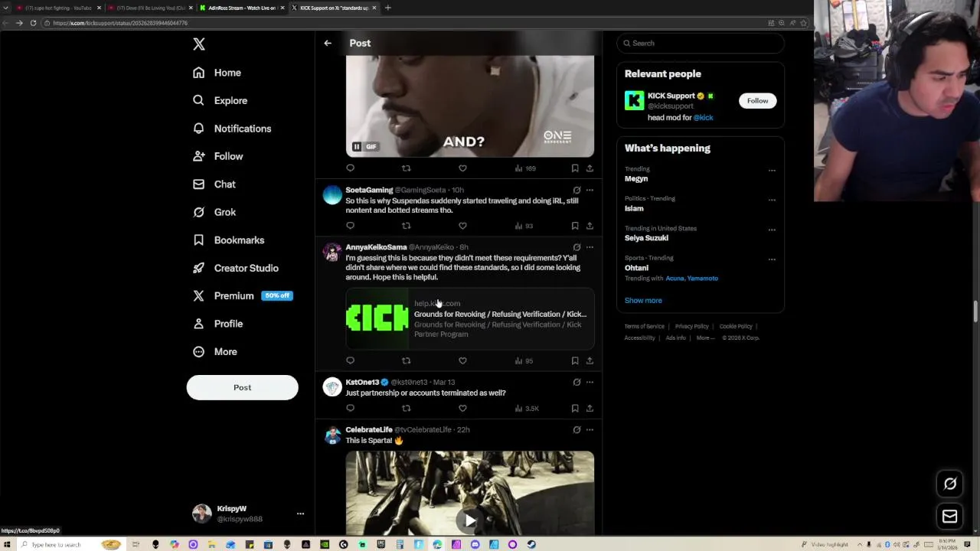Image resolution: width=980 pixels, height=551 pixels.
Task: Open more options on SoetaGaming's post
Action: click(590, 190)
